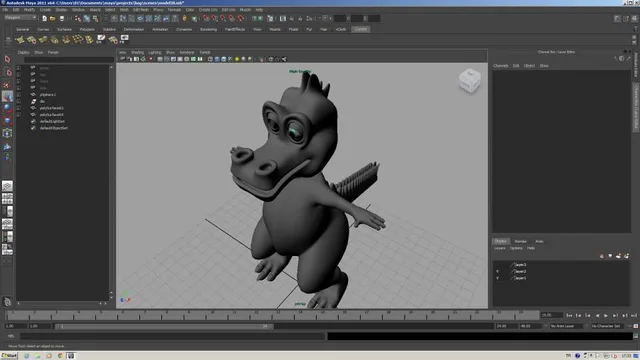Switch to the Animation shelf tab
The image size is (640, 360).
(160, 29)
